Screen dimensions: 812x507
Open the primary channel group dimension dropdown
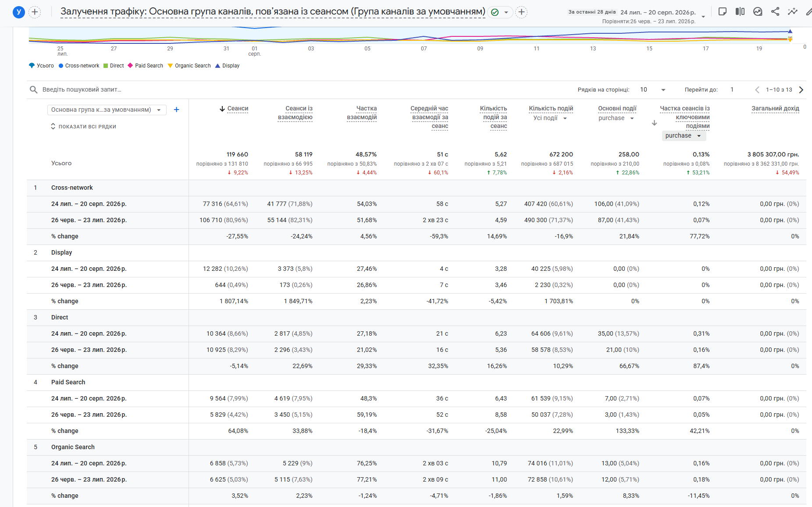point(107,110)
